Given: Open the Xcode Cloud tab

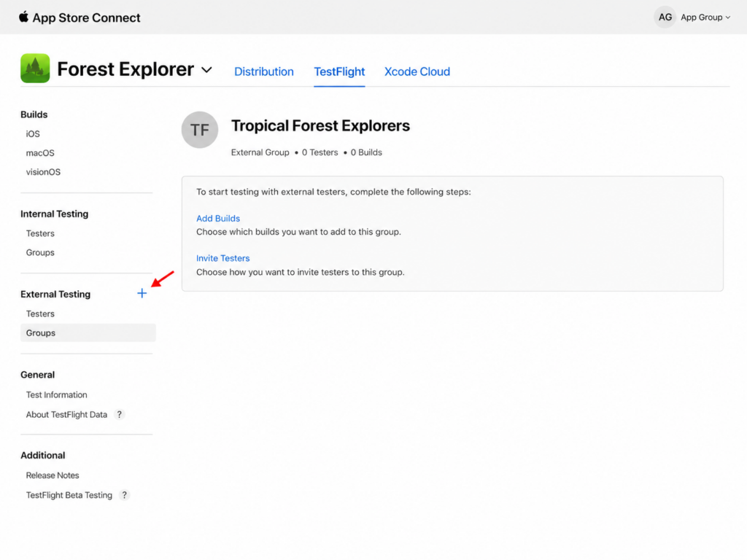Looking at the screenshot, I should pyautogui.click(x=417, y=71).
